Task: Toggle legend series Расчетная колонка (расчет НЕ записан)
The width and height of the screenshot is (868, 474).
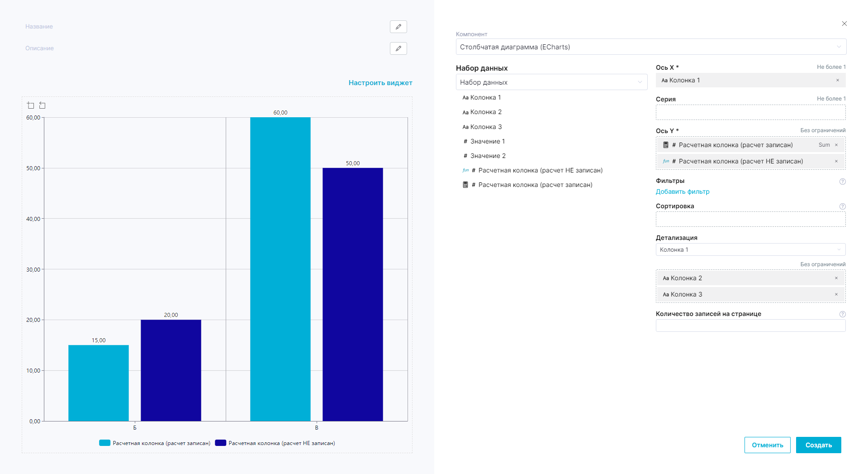Action: 275,443
